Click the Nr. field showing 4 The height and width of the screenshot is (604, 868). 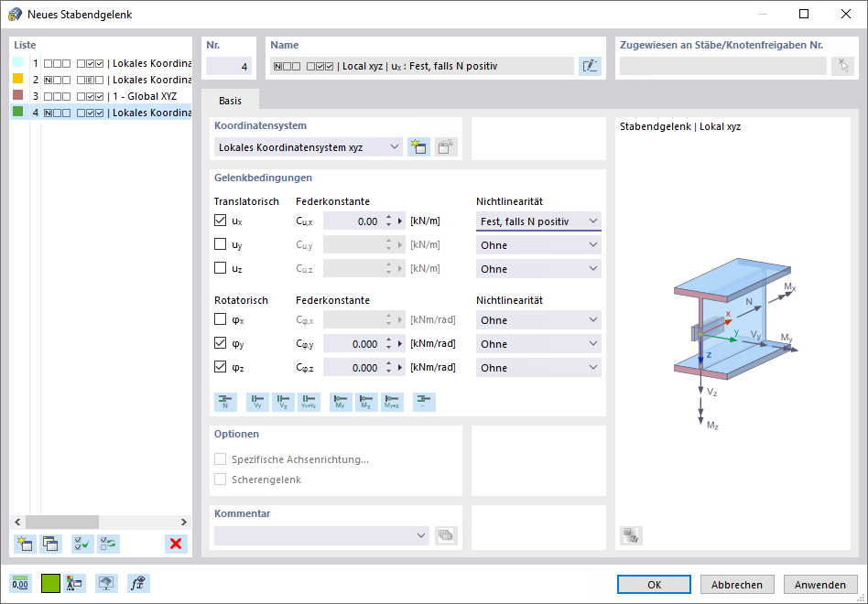229,67
